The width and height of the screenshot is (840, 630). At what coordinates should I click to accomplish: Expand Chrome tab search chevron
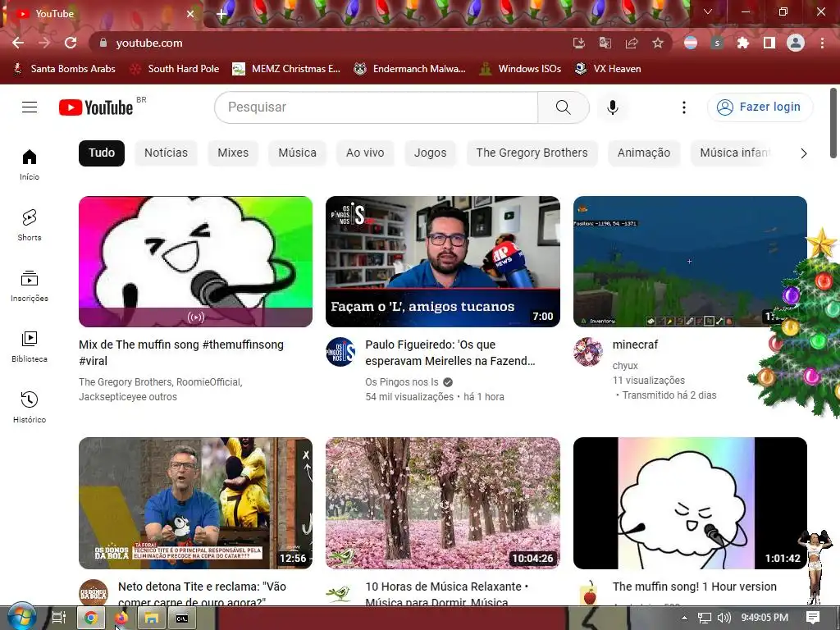(x=708, y=11)
